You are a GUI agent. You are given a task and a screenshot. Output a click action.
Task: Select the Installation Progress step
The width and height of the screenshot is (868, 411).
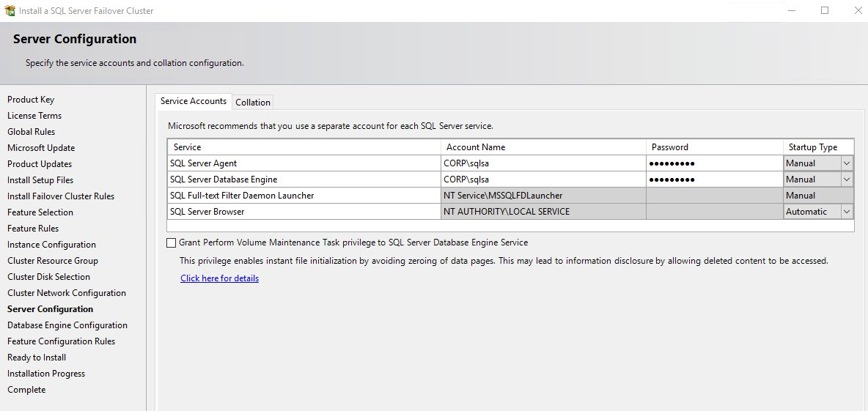(x=46, y=373)
